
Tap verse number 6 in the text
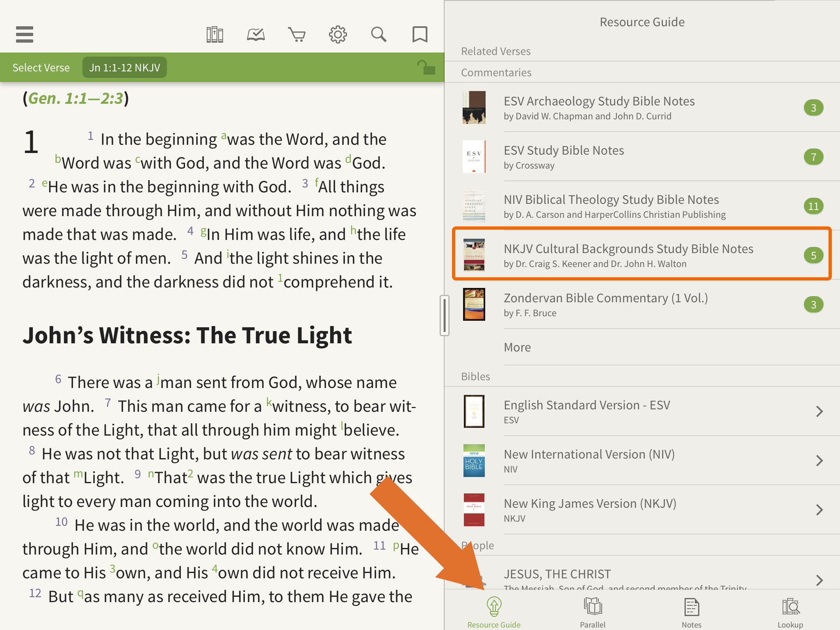pos(58,379)
